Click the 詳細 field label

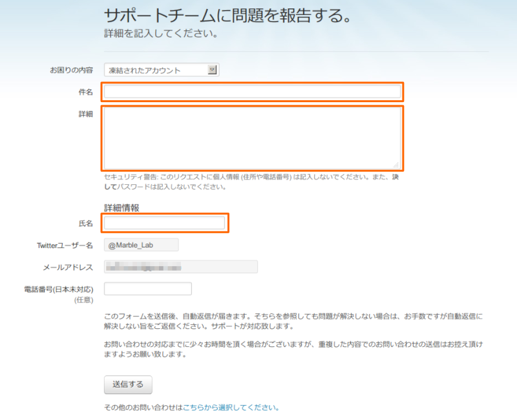[85, 114]
